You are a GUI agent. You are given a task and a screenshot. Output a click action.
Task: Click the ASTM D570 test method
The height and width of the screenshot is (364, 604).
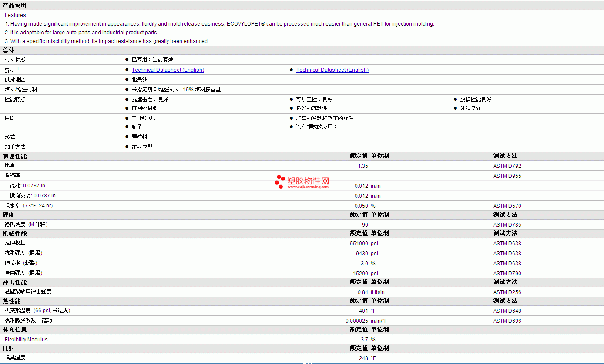(x=507, y=206)
